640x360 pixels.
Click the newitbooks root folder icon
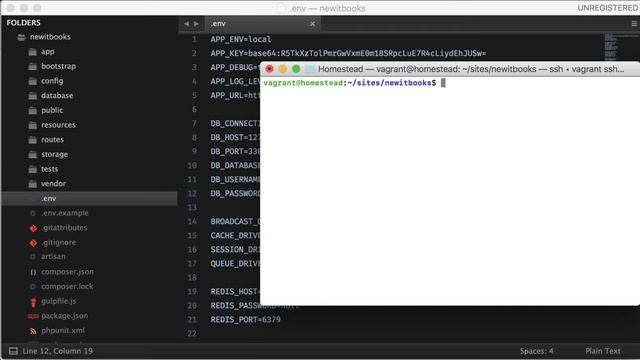pos(21,37)
